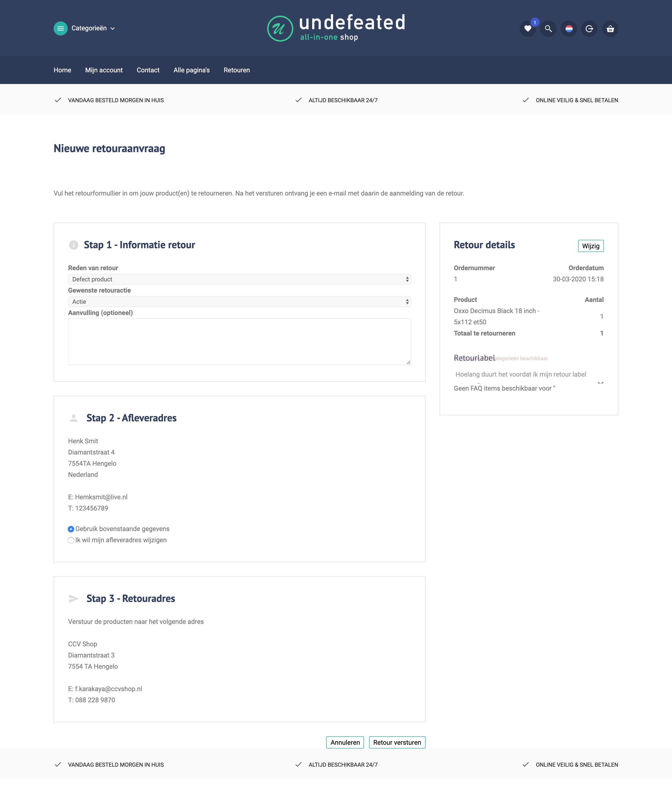Screen dimensions: 672x790
Task: Click the top ONLINE VEILIG & SNEL BETALEN checkmark
Action: 526,100
